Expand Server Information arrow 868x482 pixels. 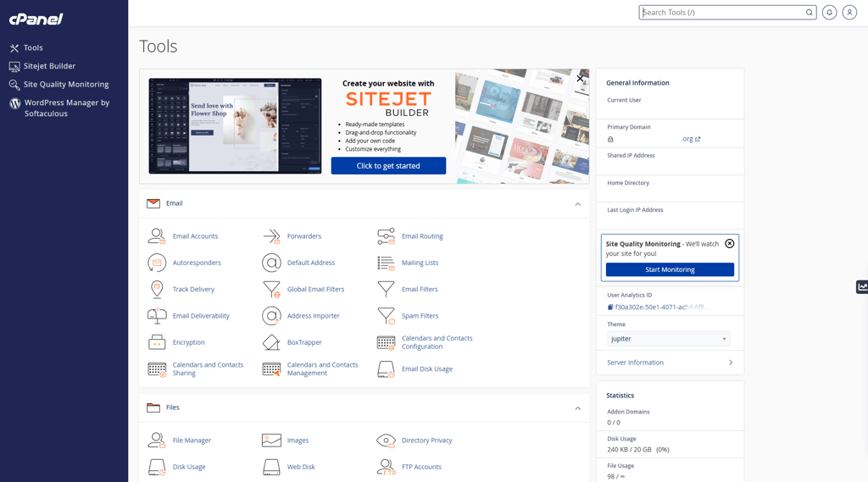(731, 363)
